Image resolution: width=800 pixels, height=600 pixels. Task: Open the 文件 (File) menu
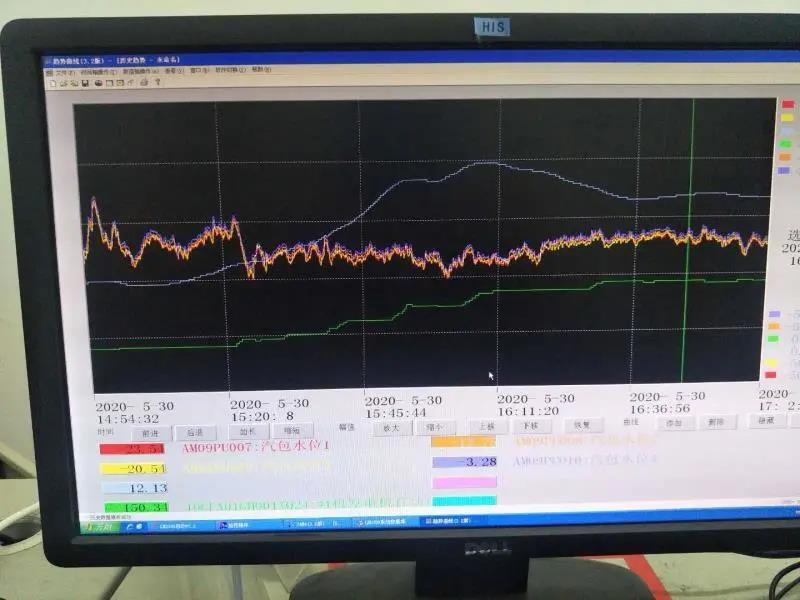click(x=62, y=72)
